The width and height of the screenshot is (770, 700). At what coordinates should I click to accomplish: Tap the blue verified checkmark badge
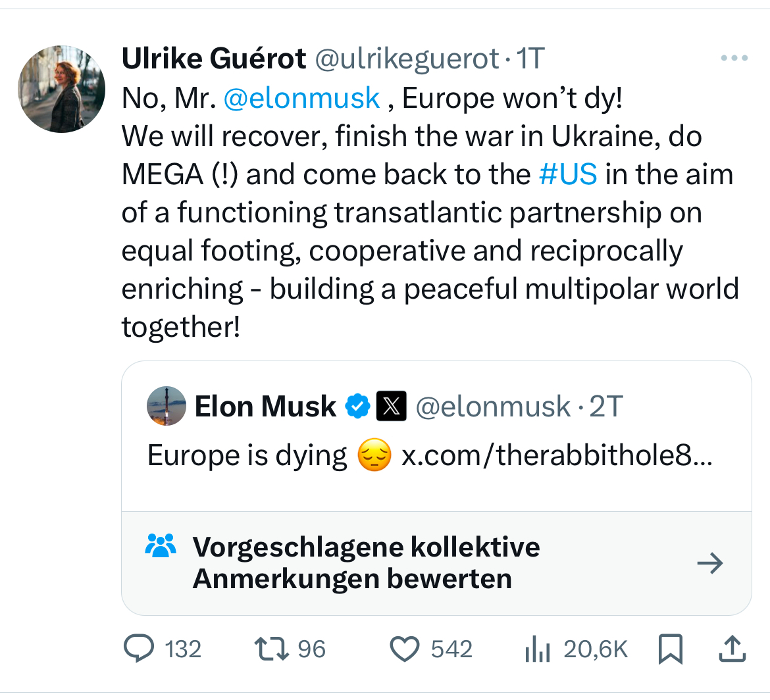point(358,406)
